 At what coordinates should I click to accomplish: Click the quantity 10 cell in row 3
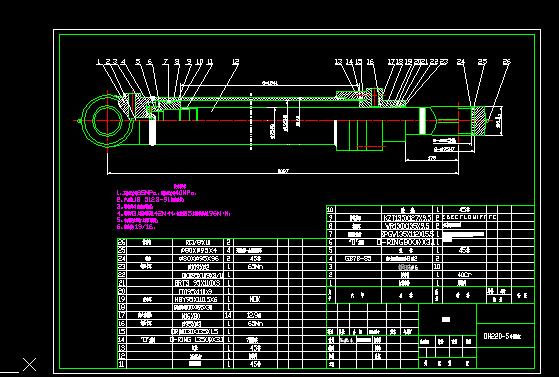(x=437, y=266)
